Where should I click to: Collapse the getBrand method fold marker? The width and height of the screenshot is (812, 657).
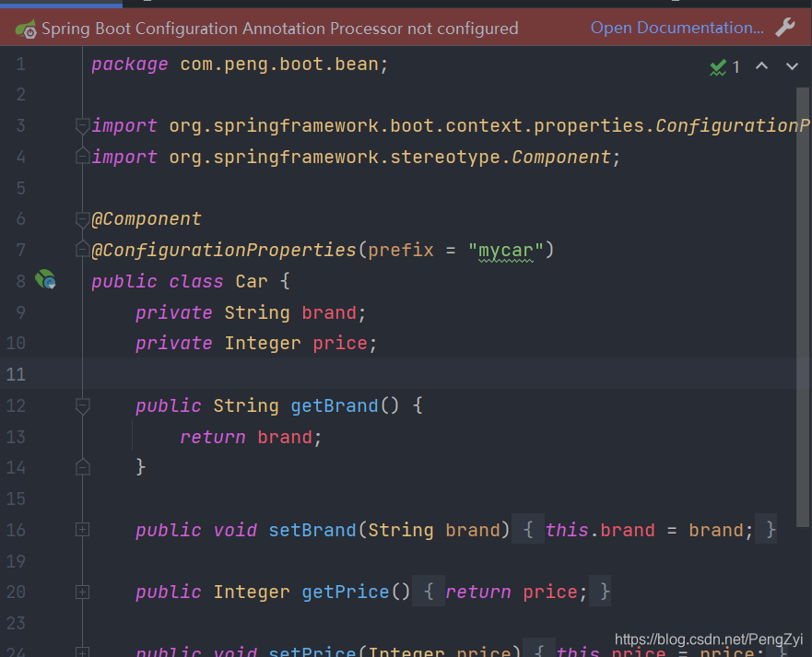(82, 405)
